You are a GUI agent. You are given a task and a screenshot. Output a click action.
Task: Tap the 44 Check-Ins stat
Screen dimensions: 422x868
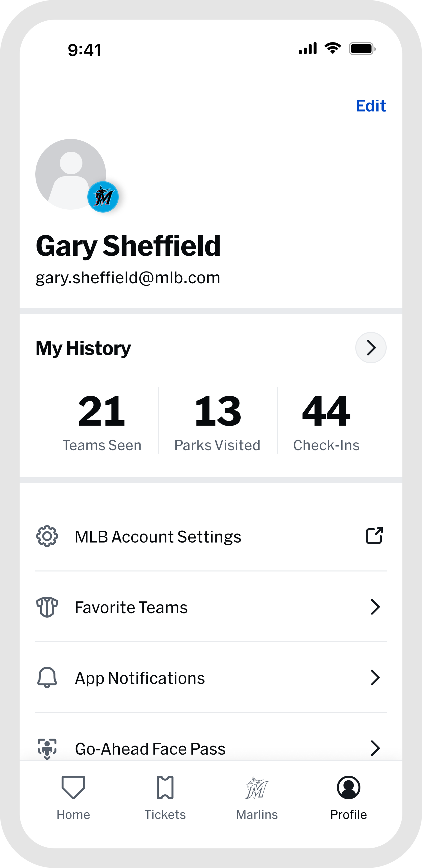(x=326, y=421)
